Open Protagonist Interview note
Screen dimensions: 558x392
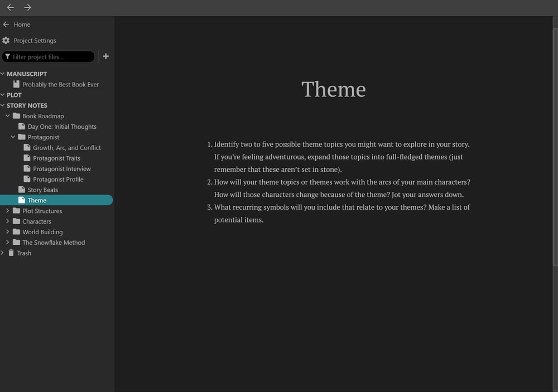pos(62,168)
